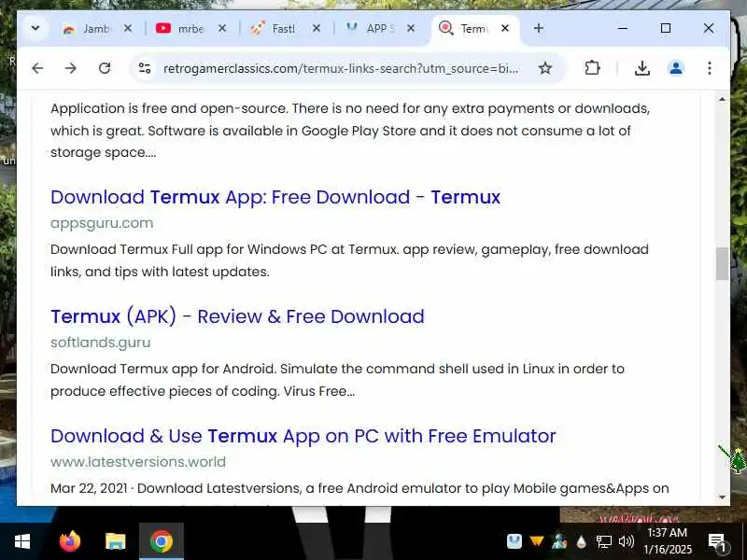The width and height of the screenshot is (747, 560).
Task: Click softlands.guru site address
Action: coord(101,343)
